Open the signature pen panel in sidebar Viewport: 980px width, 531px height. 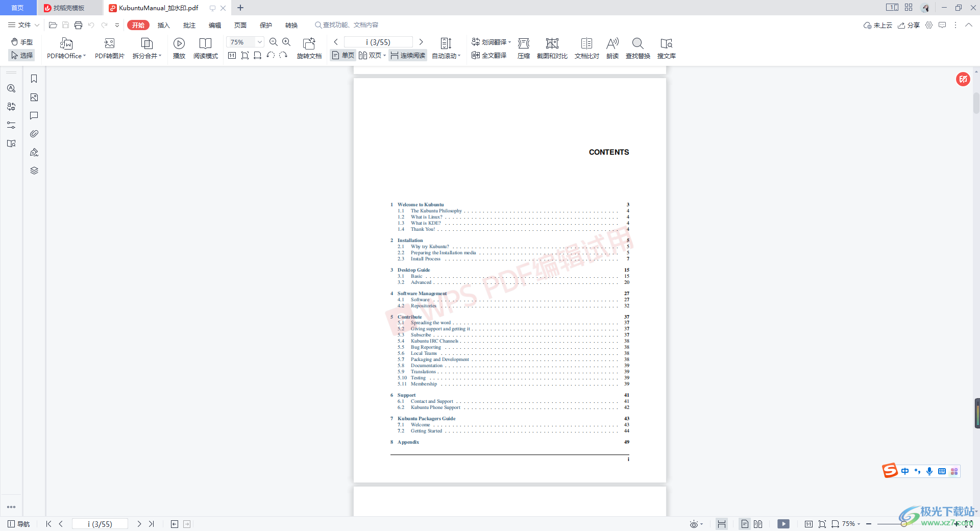34,152
